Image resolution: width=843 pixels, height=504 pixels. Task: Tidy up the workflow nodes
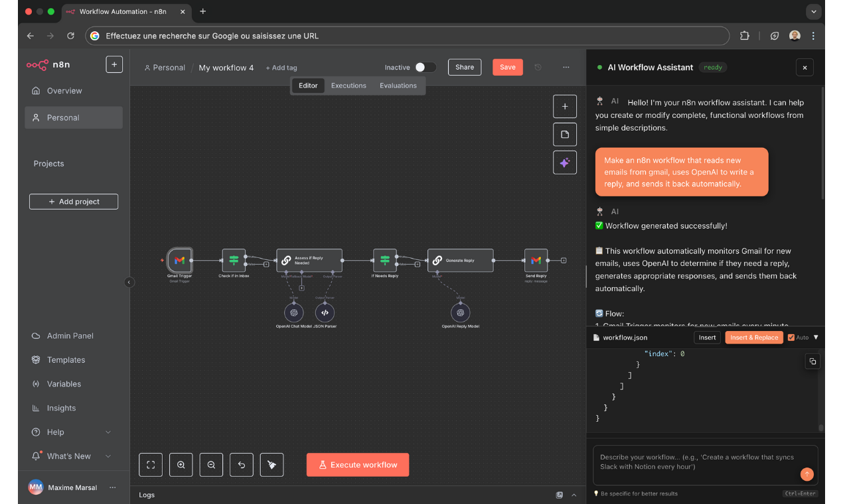(271, 465)
